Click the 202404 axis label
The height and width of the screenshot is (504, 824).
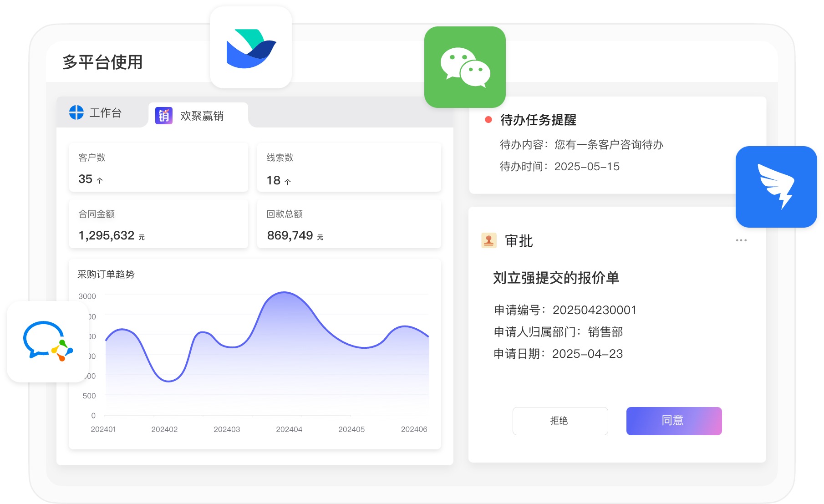click(x=289, y=429)
